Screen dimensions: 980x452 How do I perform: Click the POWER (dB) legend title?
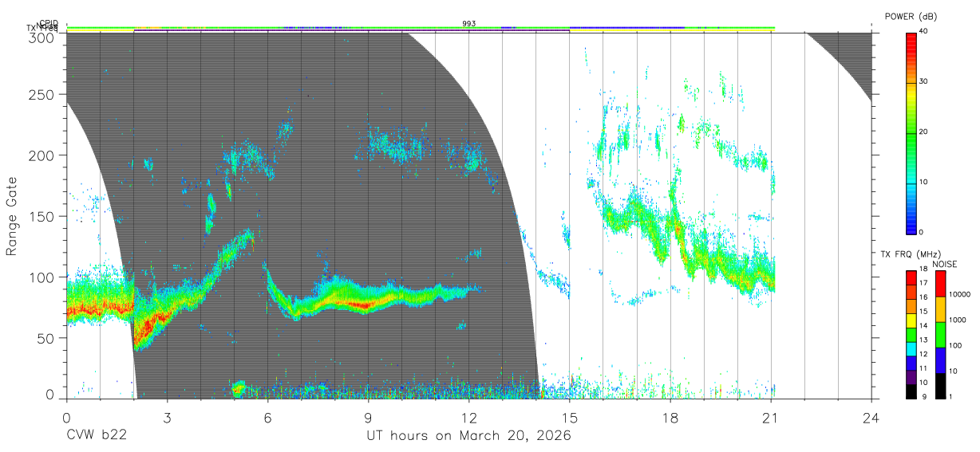pyautogui.click(x=911, y=16)
